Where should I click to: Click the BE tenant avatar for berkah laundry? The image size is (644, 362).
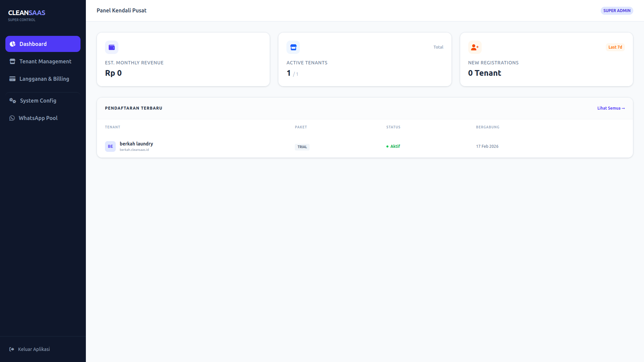(110, 146)
